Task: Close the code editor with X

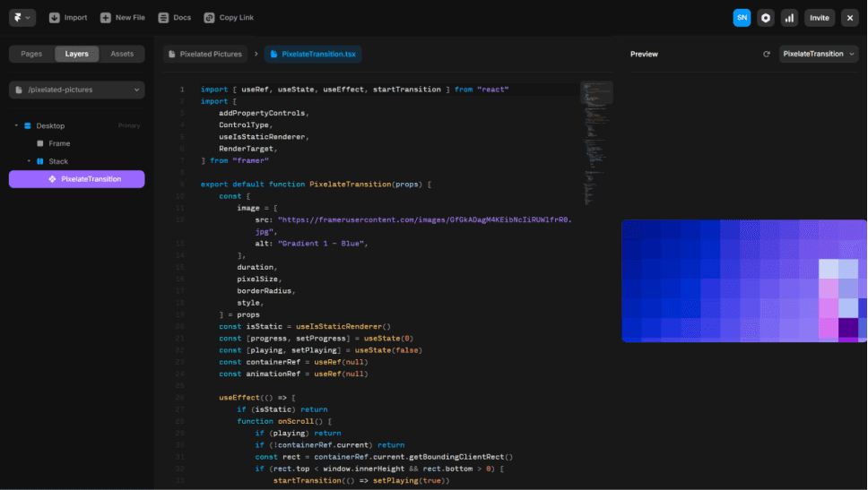Action: pos(850,18)
